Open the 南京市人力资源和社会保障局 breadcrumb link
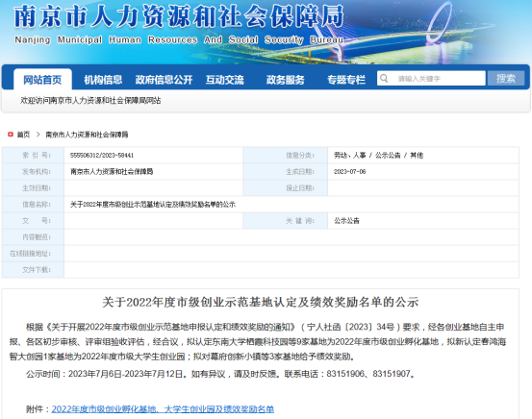532x419 pixels. pyautogui.click(x=87, y=135)
